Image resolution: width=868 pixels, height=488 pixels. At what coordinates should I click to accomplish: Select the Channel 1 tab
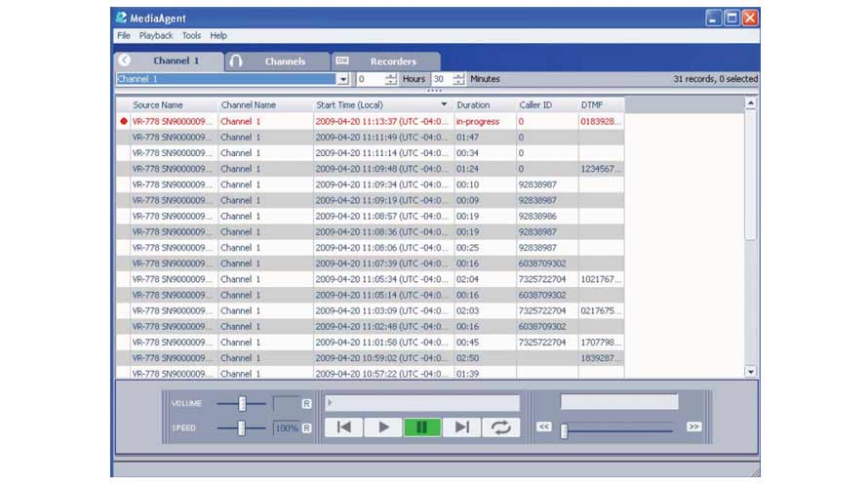coord(169,61)
